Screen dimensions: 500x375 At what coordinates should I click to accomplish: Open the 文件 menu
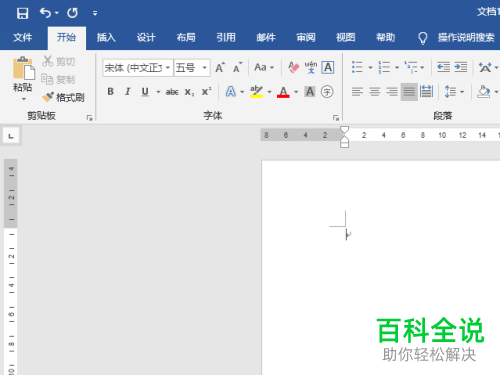pyautogui.click(x=23, y=37)
